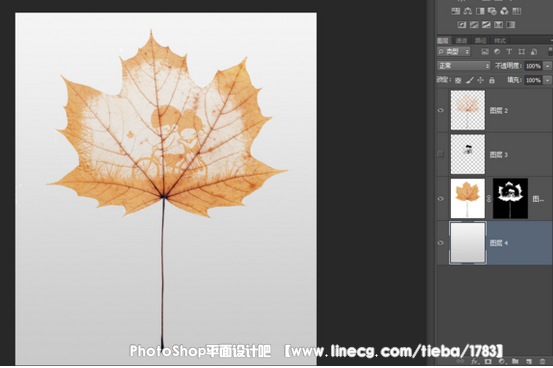Add a Black & White adjustment layer
This screenshot has height=368, width=553.
480,11
